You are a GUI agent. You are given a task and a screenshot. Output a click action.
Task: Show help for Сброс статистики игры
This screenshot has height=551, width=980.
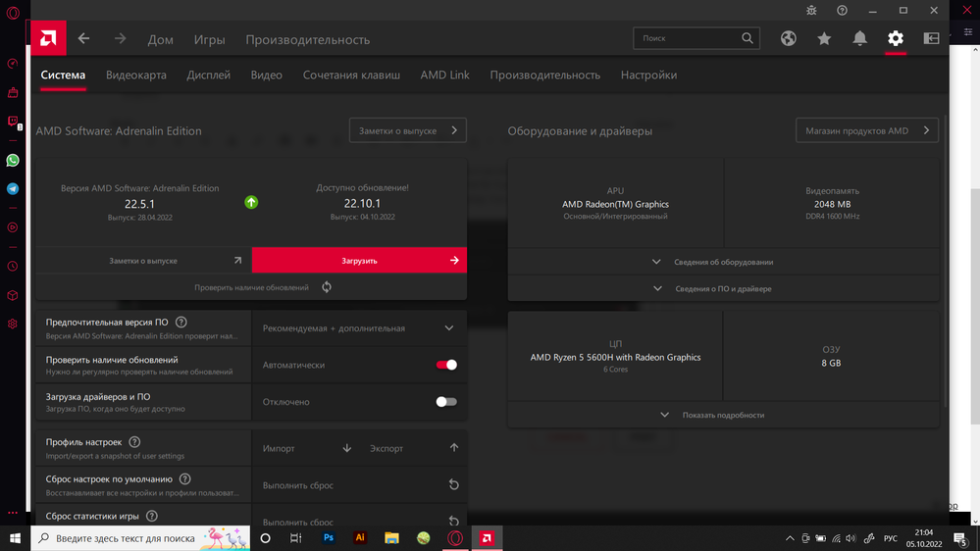click(152, 516)
